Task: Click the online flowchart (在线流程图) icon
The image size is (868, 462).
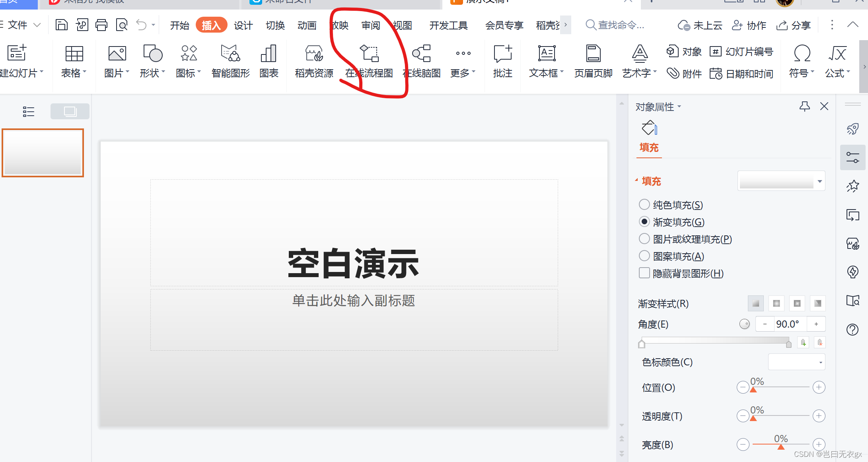Action: click(369, 54)
